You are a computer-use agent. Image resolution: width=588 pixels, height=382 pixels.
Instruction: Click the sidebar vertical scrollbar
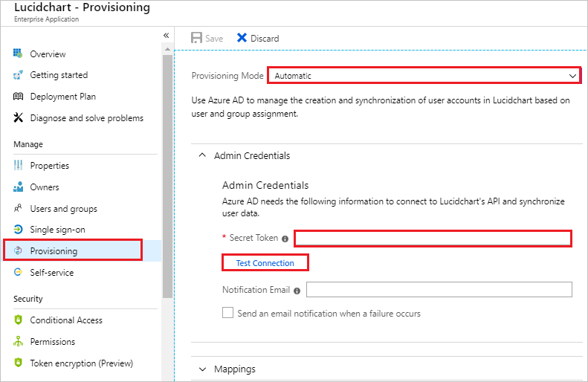(x=167, y=176)
